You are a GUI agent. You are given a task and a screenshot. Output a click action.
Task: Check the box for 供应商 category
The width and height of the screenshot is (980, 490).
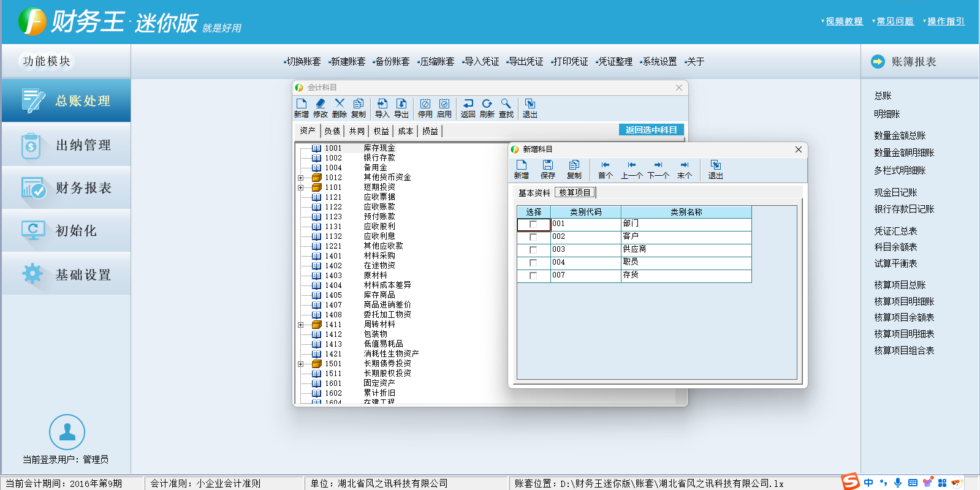(x=533, y=250)
